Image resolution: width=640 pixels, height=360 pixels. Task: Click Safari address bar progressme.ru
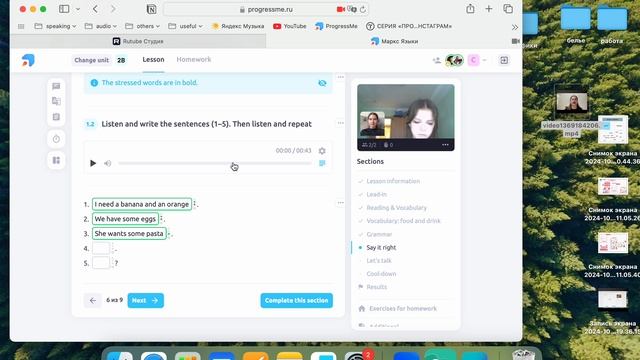(x=266, y=9)
